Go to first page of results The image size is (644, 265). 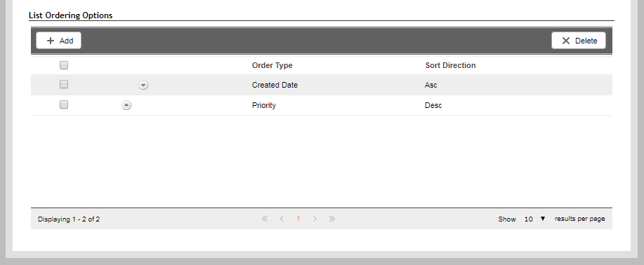265,219
